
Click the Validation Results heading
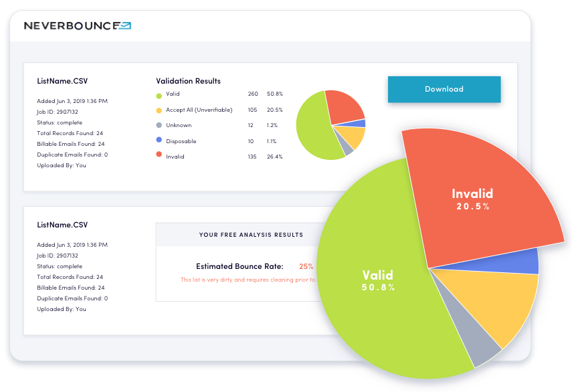pos(188,81)
